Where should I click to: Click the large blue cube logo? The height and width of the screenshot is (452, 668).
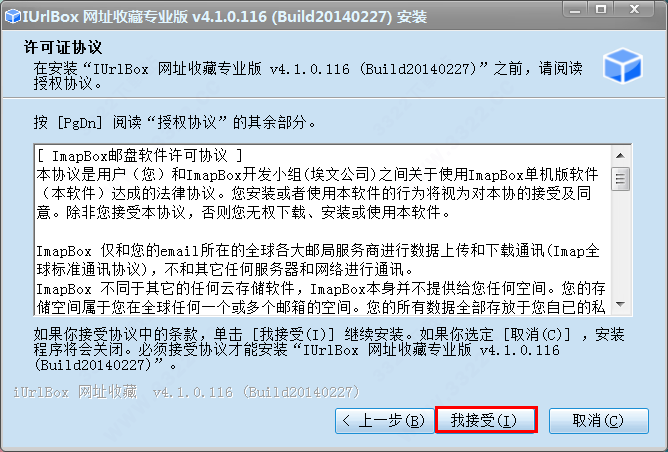coord(622,66)
